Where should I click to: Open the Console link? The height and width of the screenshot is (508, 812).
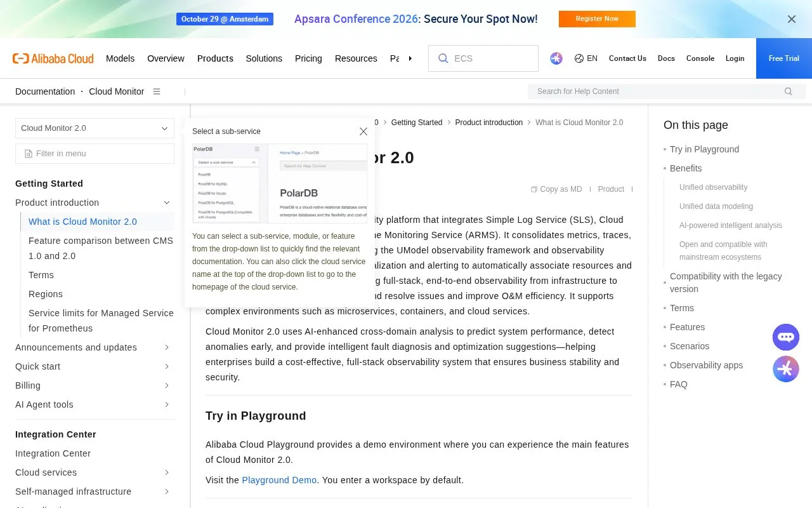click(700, 58)
